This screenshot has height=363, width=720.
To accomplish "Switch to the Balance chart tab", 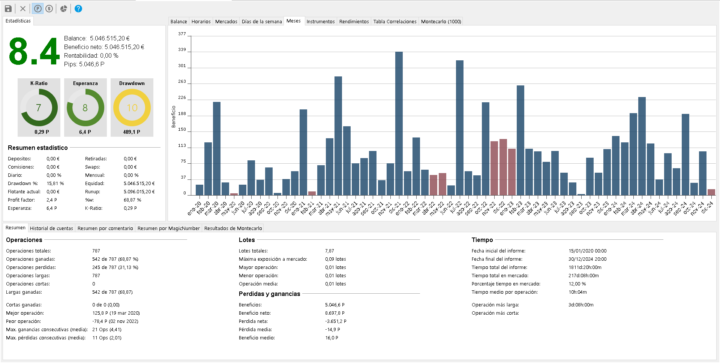I will pos(179,22).
